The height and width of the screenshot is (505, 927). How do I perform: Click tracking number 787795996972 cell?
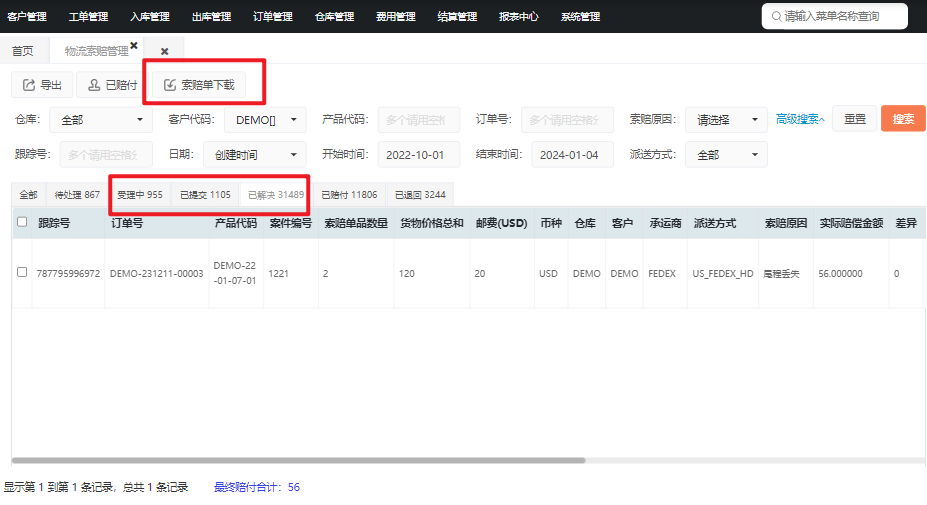68,274
